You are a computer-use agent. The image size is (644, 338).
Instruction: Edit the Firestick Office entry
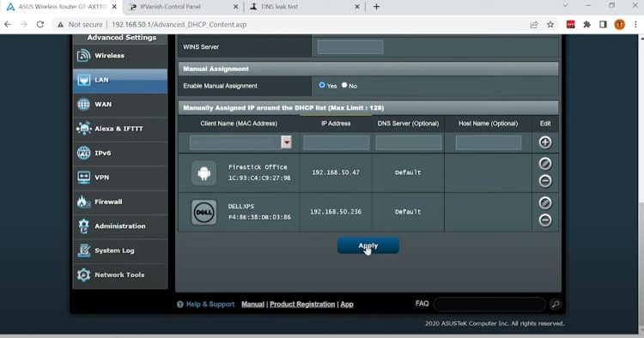click(x=545, y=164)
